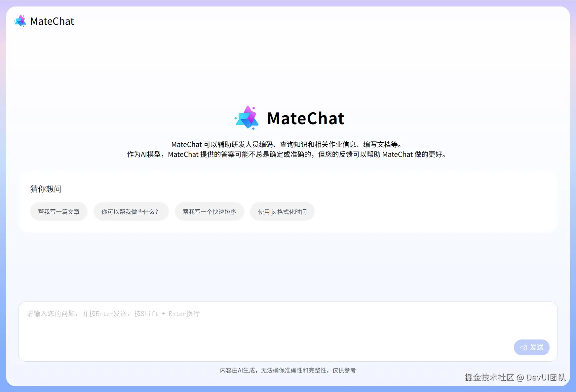Image resolution: width=576 pixels, height=392 pixels.
Task: Click the disclaimer "内容由AI生成" text
Action: click(x=288, y=371)
